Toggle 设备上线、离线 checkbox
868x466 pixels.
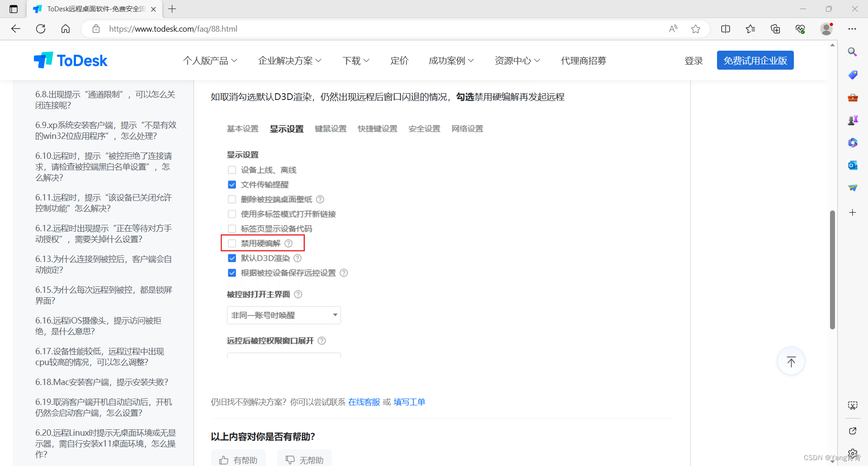[232, 170]
